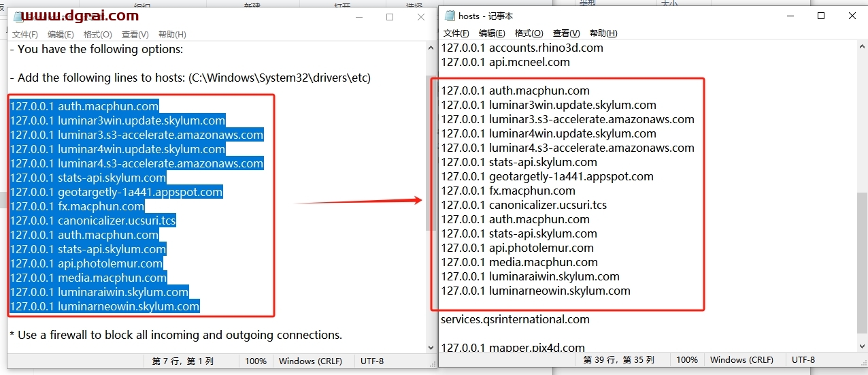
Task: Click '第 7 行, 第 1 列' status in left window
Action: coord(183,361)
